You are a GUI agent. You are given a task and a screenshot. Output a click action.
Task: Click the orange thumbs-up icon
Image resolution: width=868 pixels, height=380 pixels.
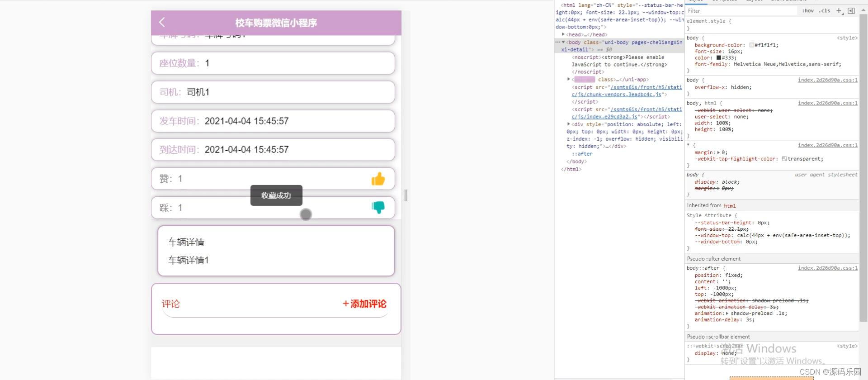(x=378, y=179)
